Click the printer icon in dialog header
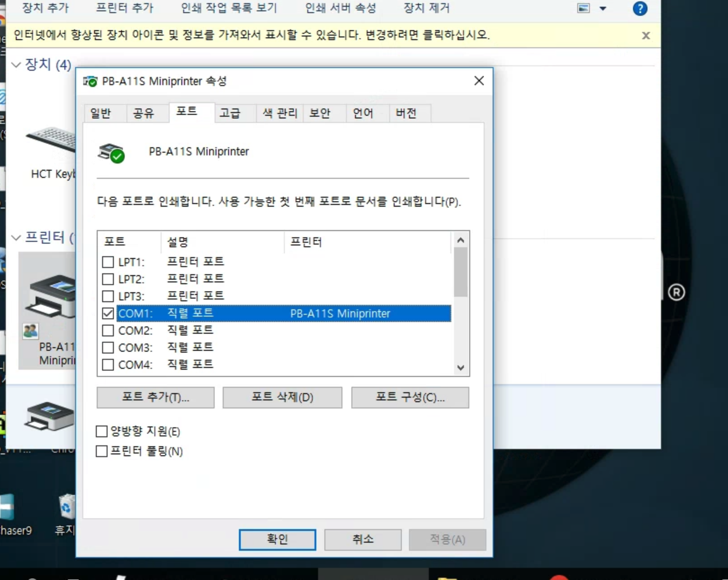The image size is (728, 580). pyautogui.click(x=111, y=153)
